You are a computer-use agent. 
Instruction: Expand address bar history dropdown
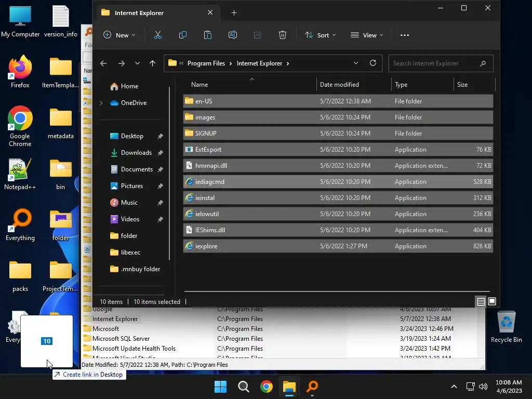(355, 63)
